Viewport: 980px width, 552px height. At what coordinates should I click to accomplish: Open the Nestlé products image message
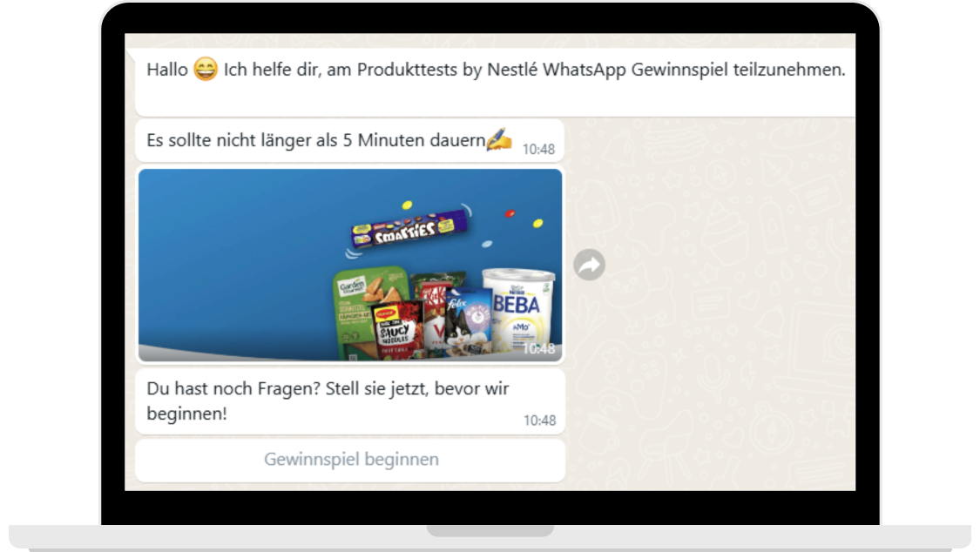pyautogui.click(x=350, y=265)
